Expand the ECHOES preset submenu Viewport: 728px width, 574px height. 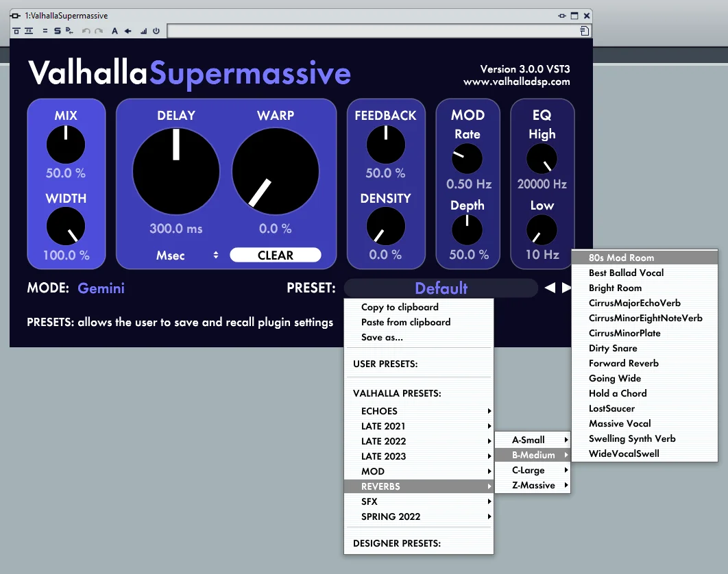[x=418, y=411]
